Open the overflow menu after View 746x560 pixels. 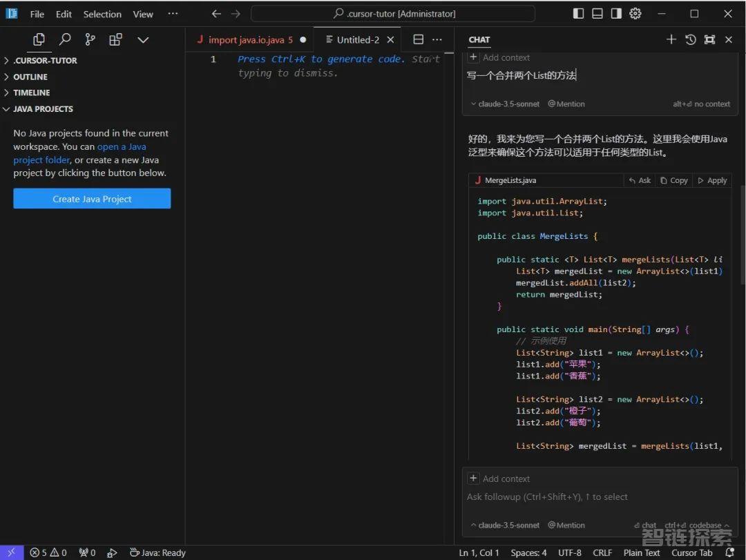(173, 14)
